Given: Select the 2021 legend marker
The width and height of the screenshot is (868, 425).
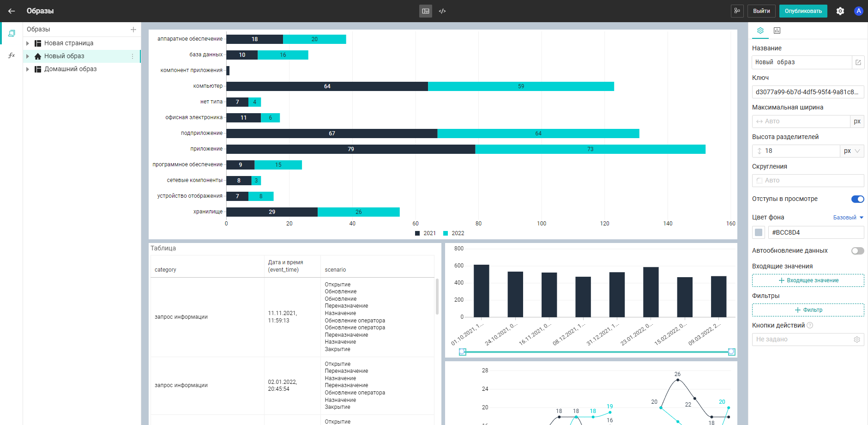Looking at the screenshot, I should (417, 233).
